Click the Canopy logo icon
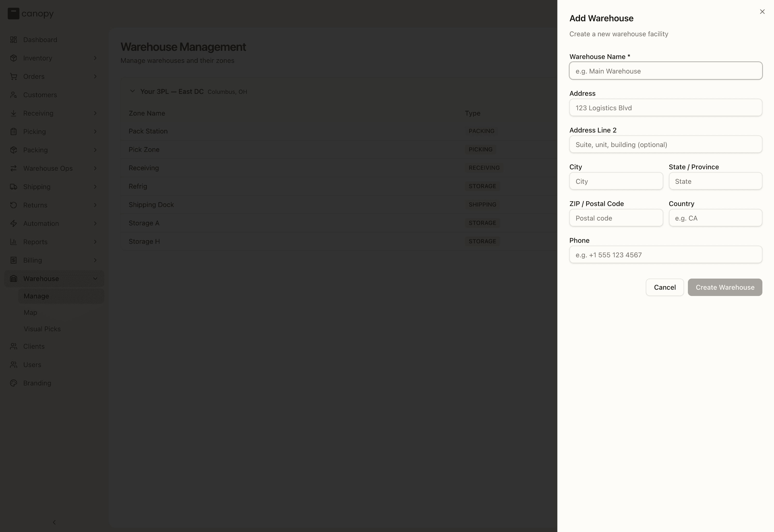The height and width of the screenshot is (532, 774). pyautogui.click(x=13, y=14)
